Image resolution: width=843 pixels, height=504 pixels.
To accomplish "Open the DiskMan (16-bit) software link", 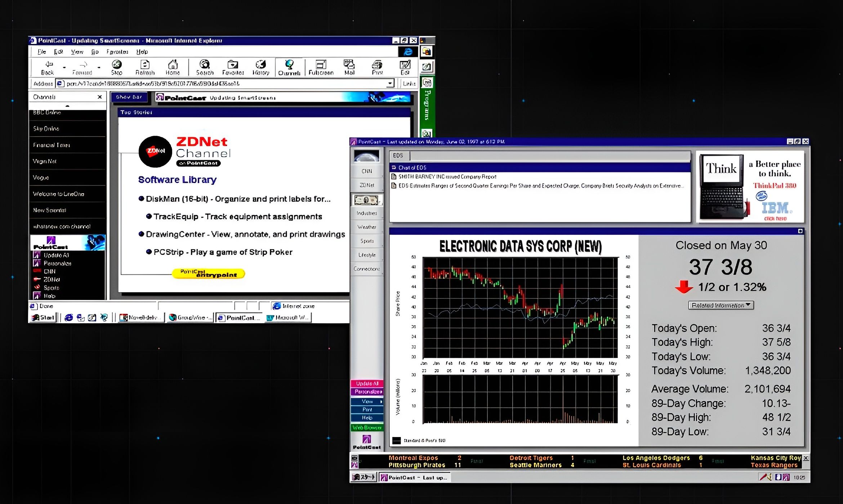I will pos(238,199).
